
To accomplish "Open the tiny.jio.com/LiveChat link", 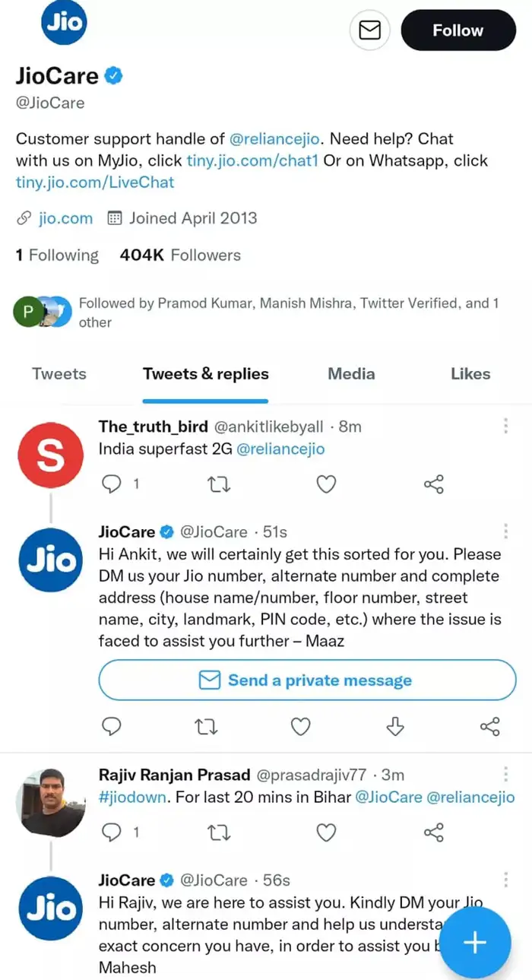I will (x=95, y=182).
